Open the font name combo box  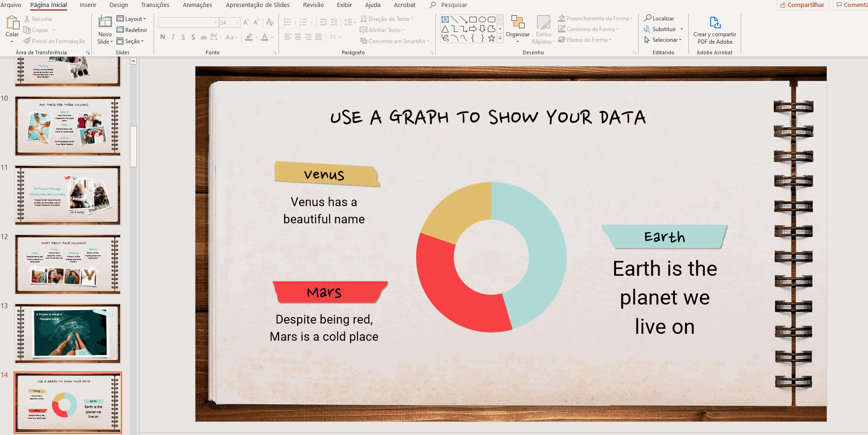pos(188,22)
